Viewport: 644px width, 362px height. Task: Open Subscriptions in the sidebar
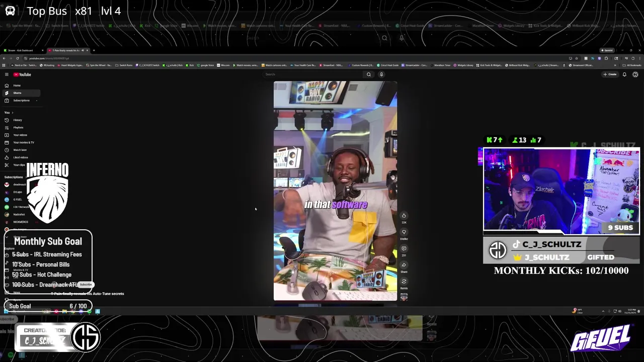(21, 101)
